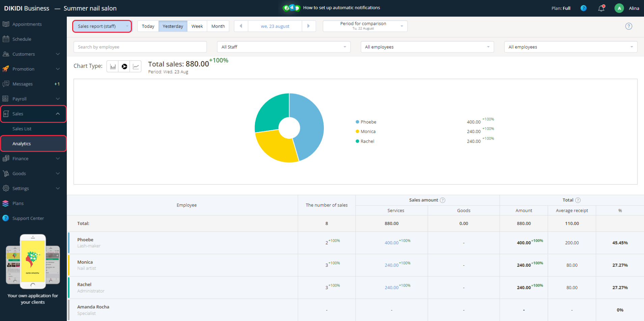
Task: Expand the Goods menu chevron
Action: pos(58,173)
